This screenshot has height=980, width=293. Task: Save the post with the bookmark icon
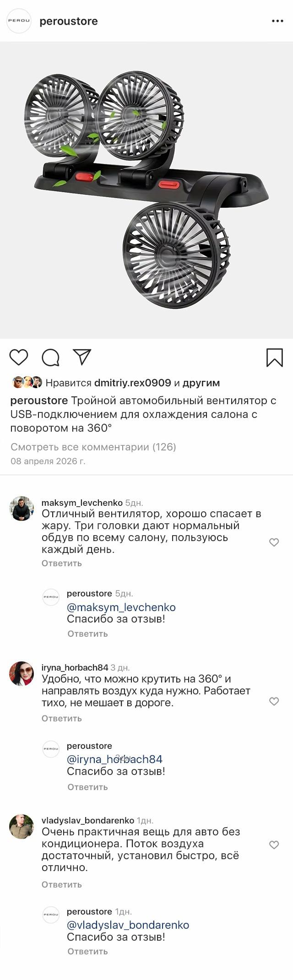[274, 357]
